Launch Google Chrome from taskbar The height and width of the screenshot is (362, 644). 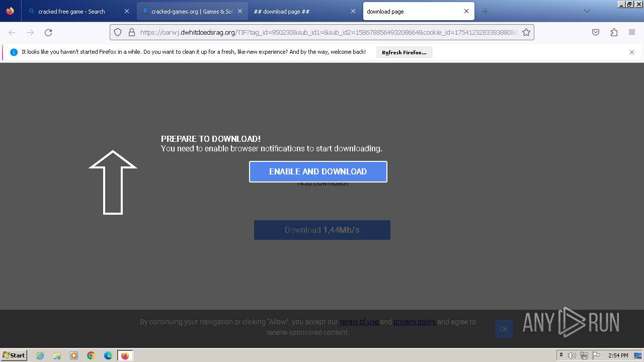(91, 355)
